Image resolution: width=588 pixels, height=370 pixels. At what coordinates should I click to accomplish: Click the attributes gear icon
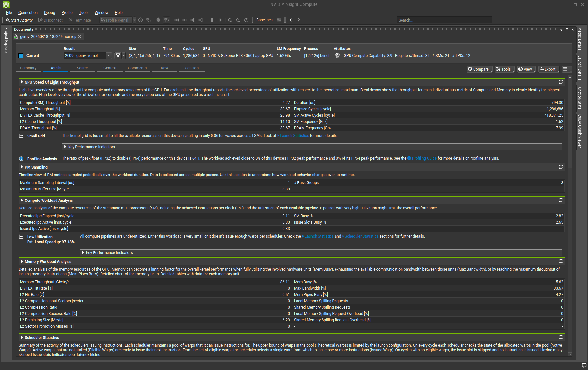click(337, 55)
